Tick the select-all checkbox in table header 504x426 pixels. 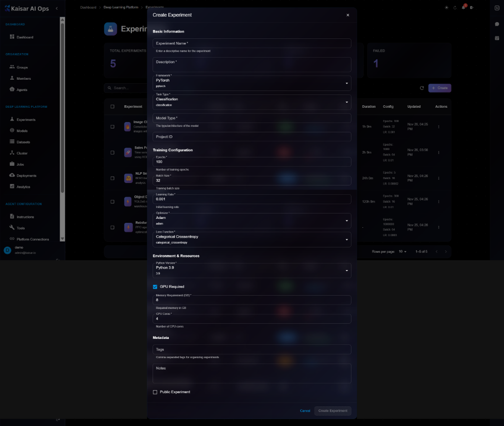pyautogui.click(x=112, y=106)
